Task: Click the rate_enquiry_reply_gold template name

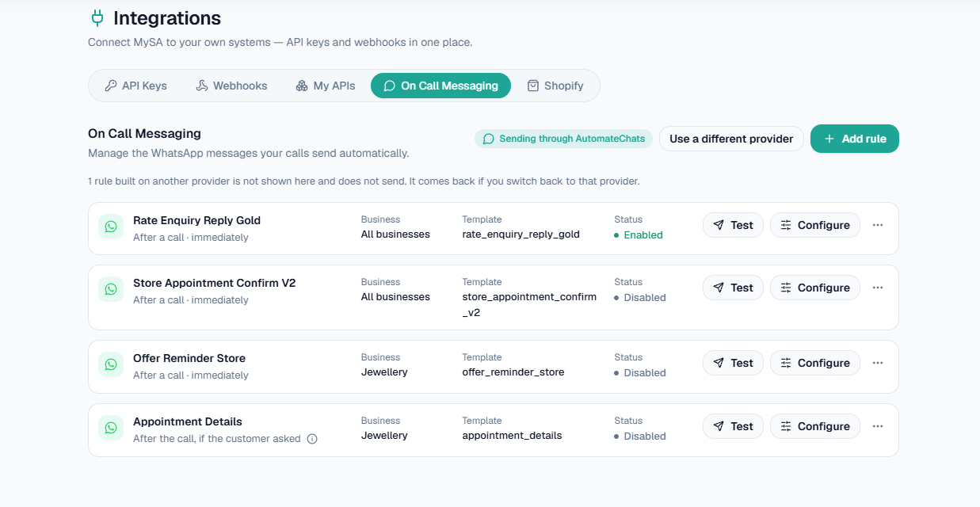Action: [x=521, y=234]
